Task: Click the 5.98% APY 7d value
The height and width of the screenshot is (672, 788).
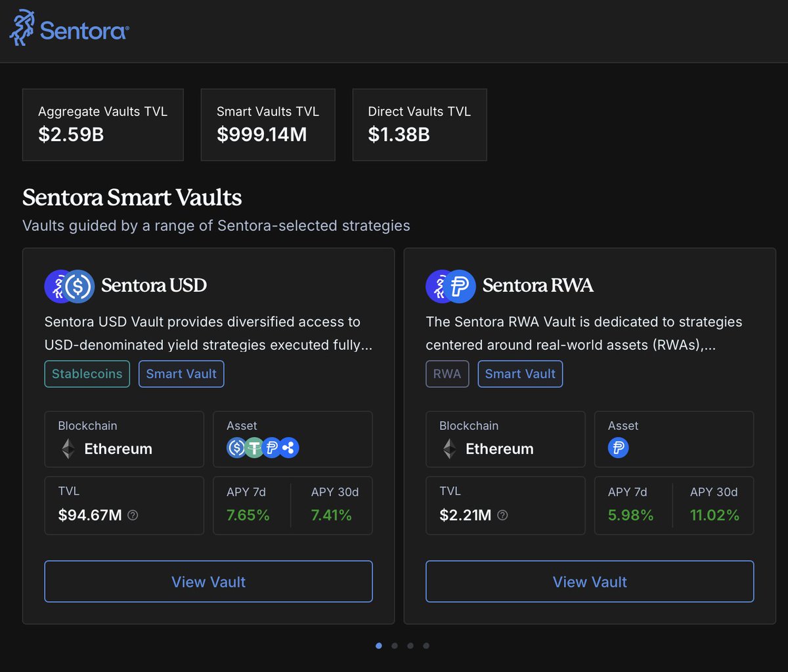Action: (x=630, y=515)
